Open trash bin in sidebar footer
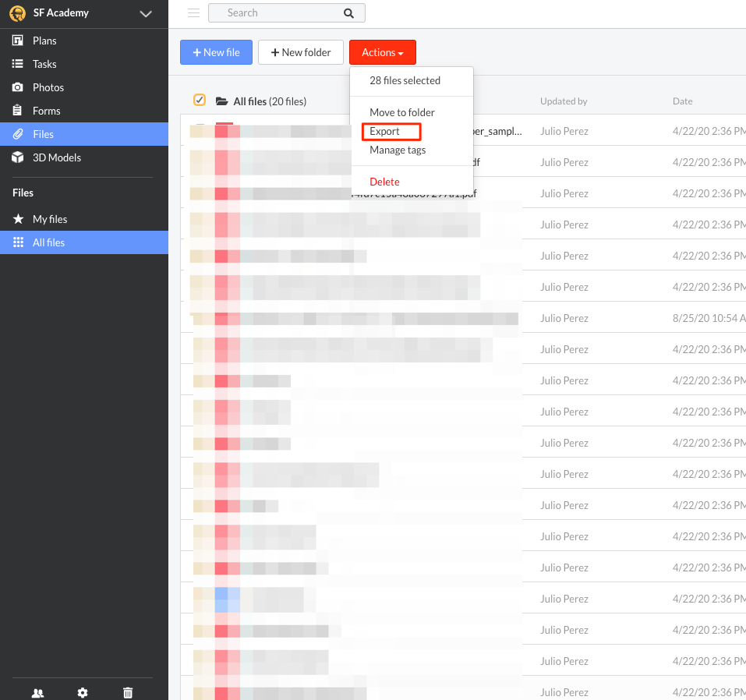The height and width of the screenshot is (700, 746). [128, 693]
